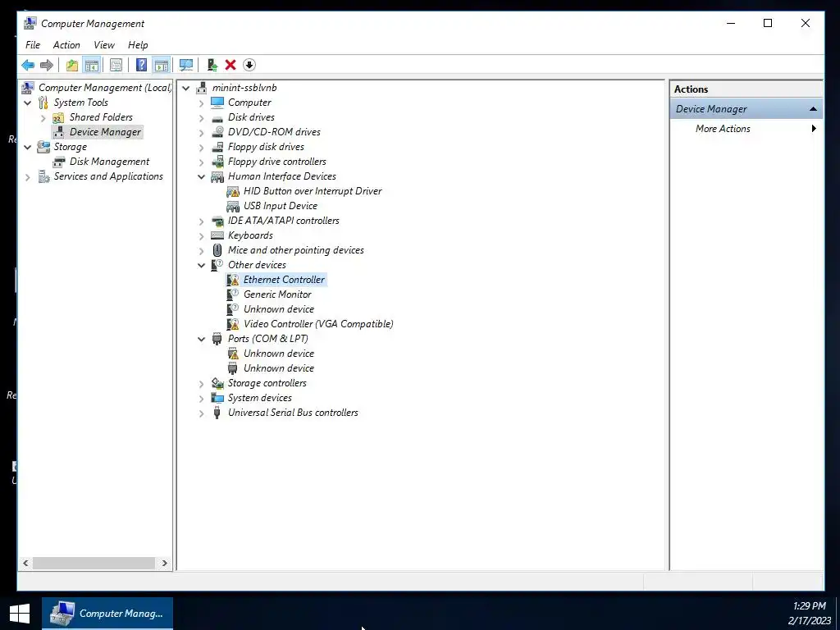The width and height of the screenshot is (840, 630).
Task: Expand IDE ATA/ATAPI controllers category
Action: click(x=202, y=221)
